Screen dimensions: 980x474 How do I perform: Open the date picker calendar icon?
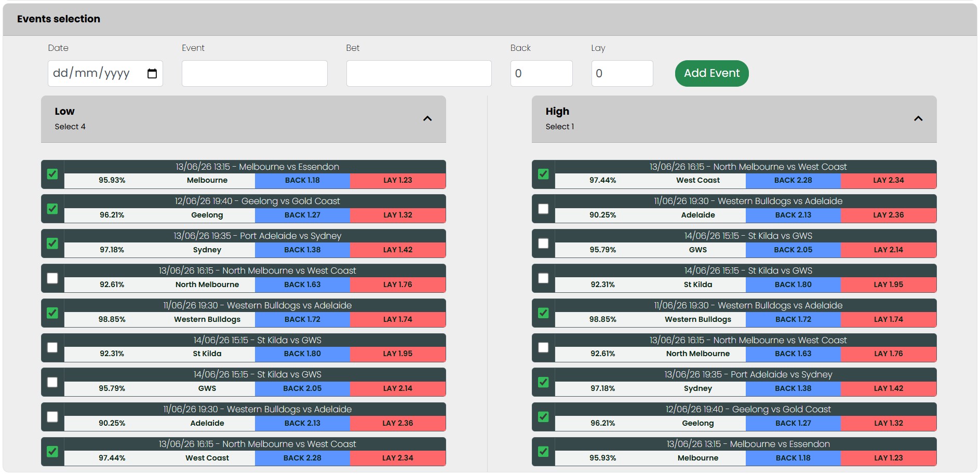pyautogui.click(x=152, y=74)
